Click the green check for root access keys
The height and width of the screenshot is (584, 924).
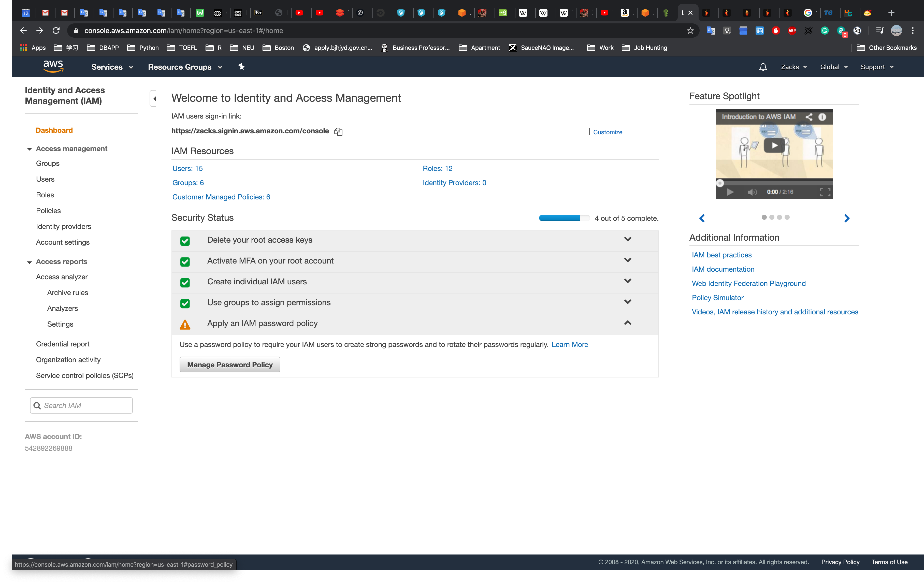185,241
